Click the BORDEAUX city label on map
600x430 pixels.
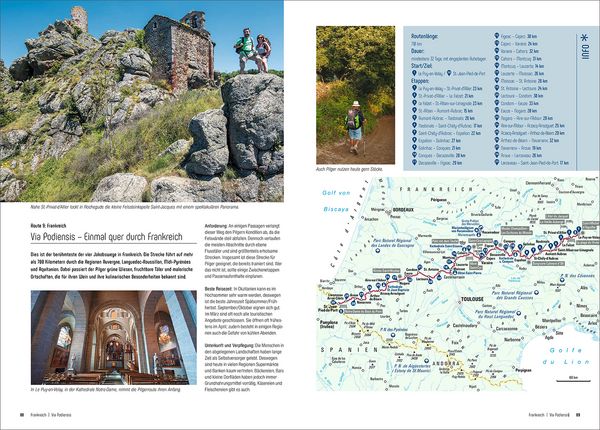pyautogui.click(x=403, y=210)
